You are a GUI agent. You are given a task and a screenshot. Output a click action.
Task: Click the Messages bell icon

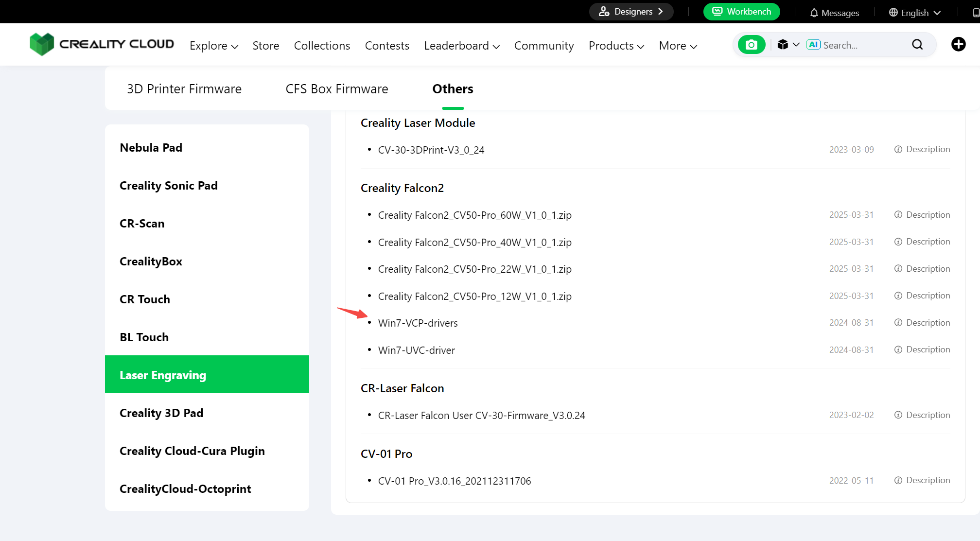click(814, 13)
